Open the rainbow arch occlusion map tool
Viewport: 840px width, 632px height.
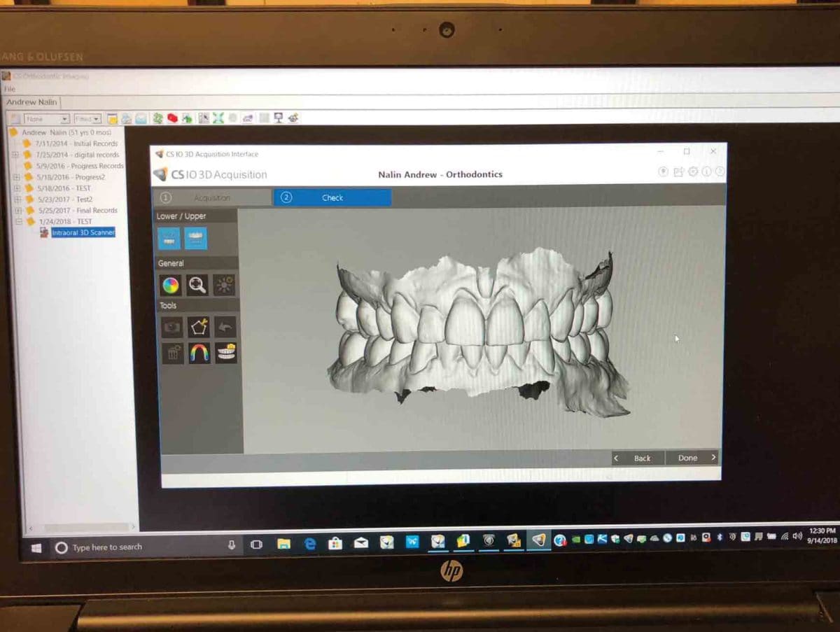(x=199, y=353)
